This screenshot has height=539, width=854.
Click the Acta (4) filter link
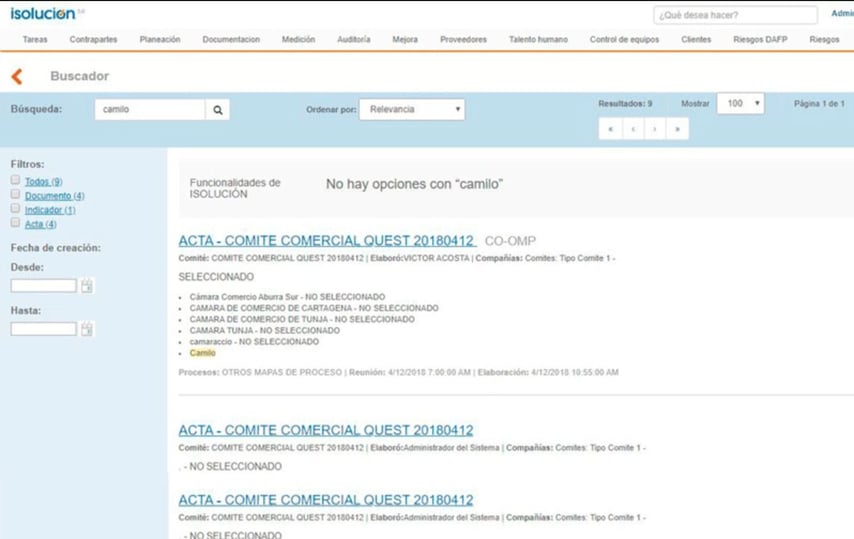point(40,224)
